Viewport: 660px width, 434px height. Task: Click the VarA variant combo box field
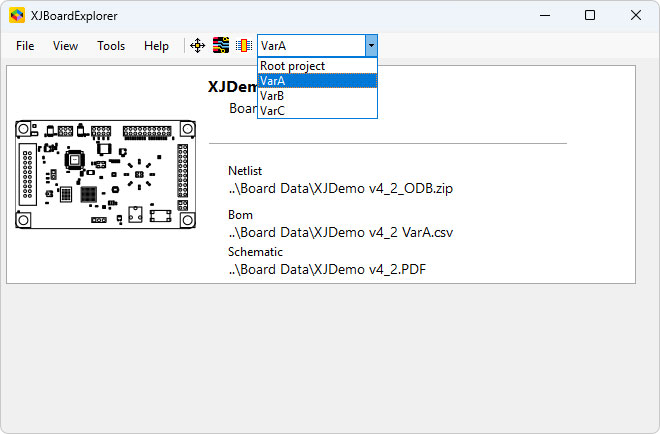311,45
